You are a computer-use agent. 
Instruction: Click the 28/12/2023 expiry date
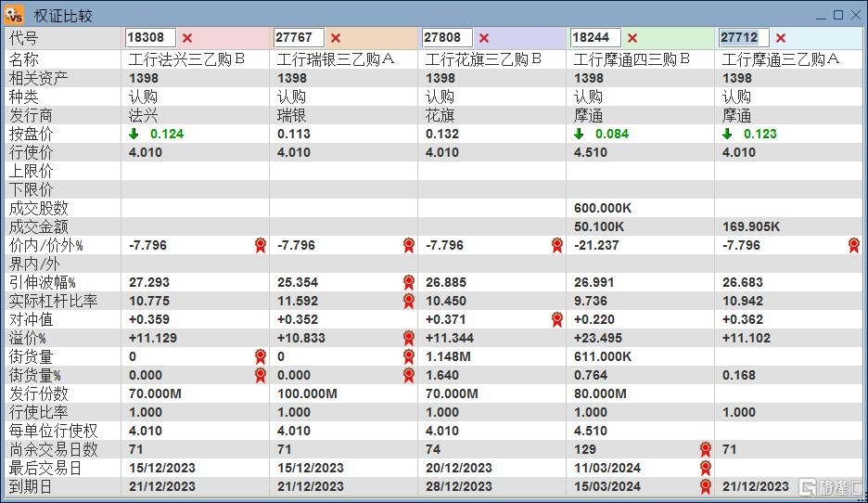(458, 486)
